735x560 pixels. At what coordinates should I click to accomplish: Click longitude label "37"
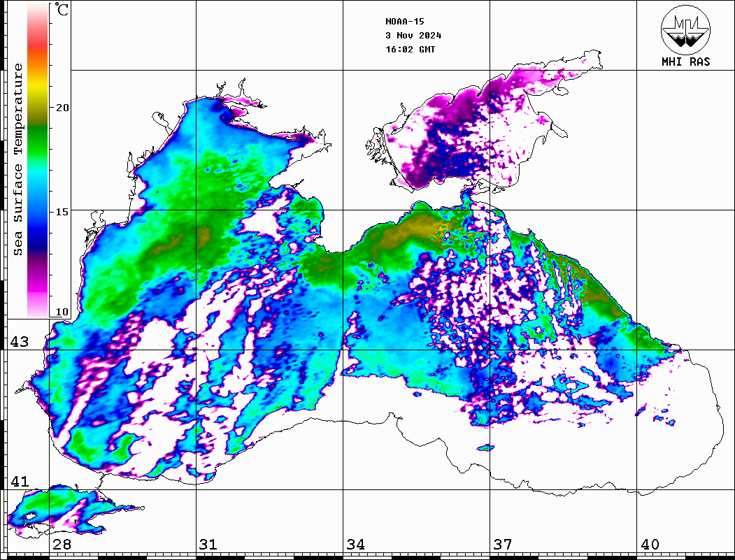tap(503, 545)
